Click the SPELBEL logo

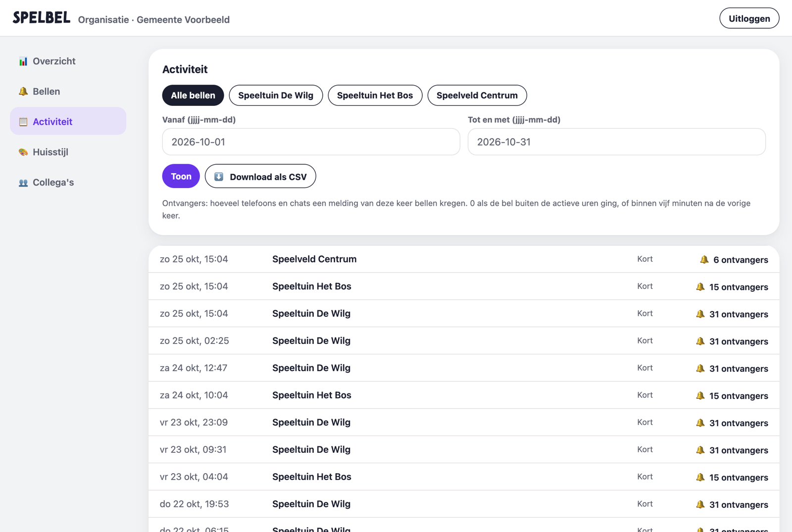click(x=42, y=18)
